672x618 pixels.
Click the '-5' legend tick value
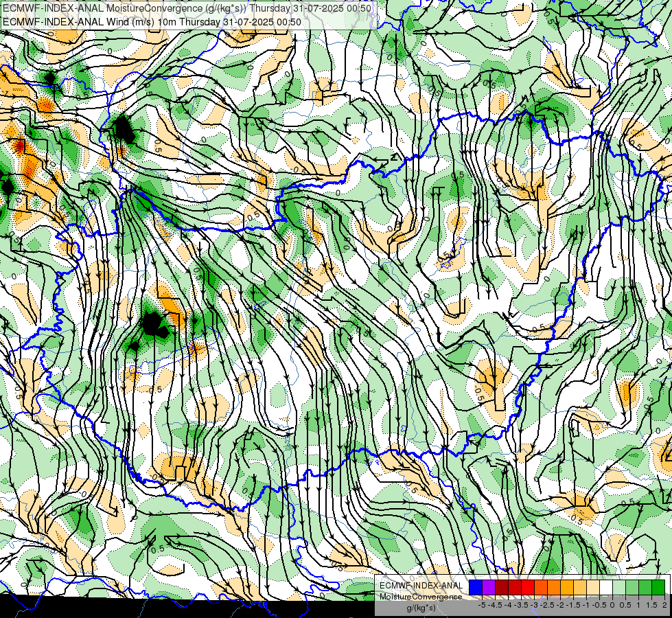coord(482,605)
